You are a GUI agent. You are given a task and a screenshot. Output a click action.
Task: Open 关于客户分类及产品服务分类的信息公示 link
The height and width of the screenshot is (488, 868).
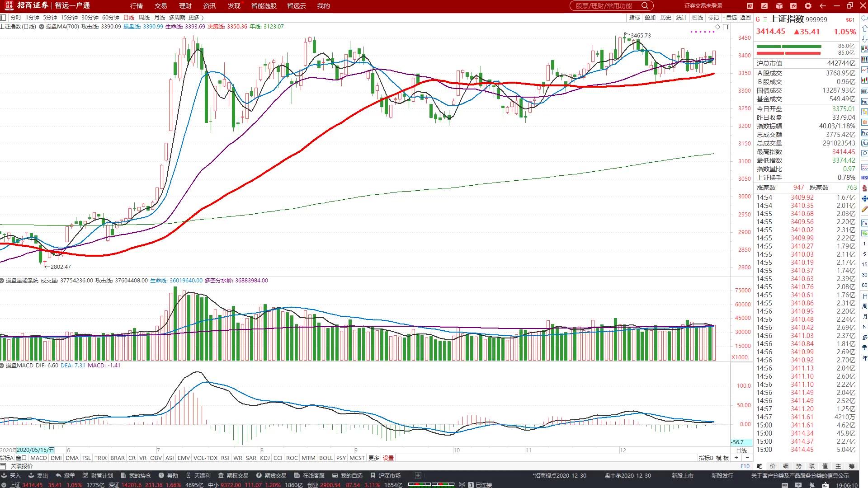coord(800,475)
